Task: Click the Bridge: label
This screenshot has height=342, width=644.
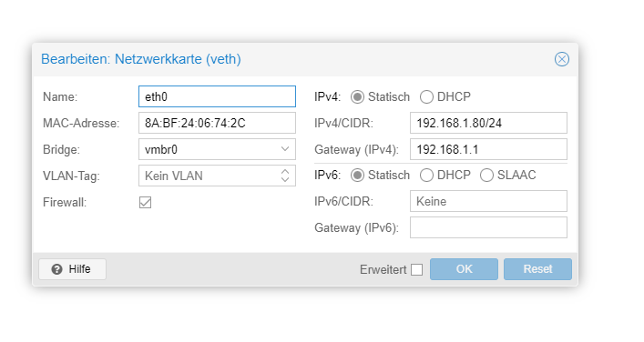Action: (61, 149)
